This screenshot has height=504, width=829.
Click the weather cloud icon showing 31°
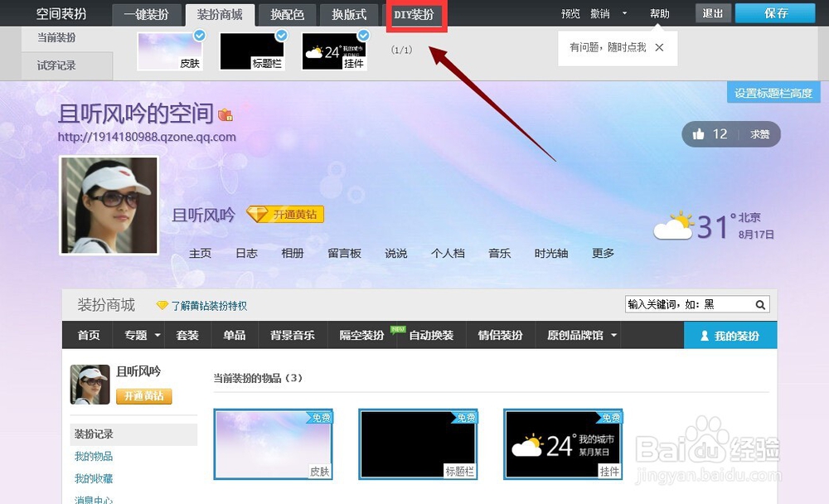tap(672, 225)
